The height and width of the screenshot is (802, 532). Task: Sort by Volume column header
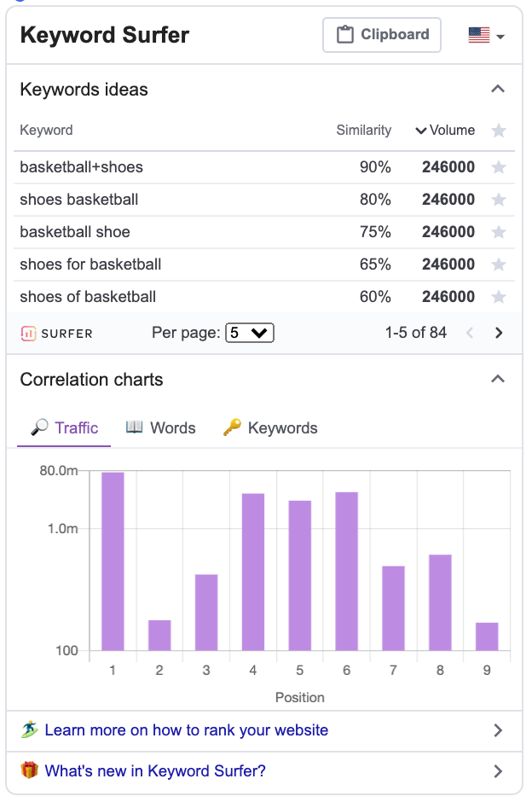coord(445,131)
